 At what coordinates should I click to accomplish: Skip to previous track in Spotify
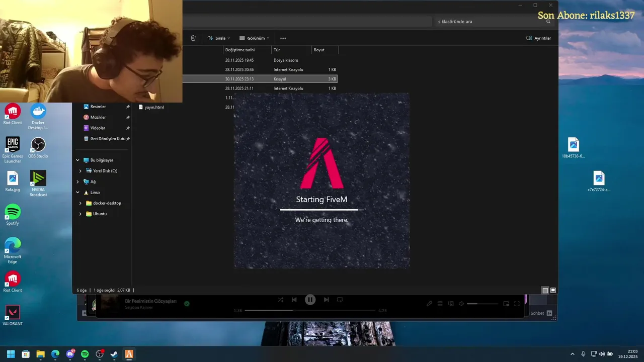click(x=294, y=300)
